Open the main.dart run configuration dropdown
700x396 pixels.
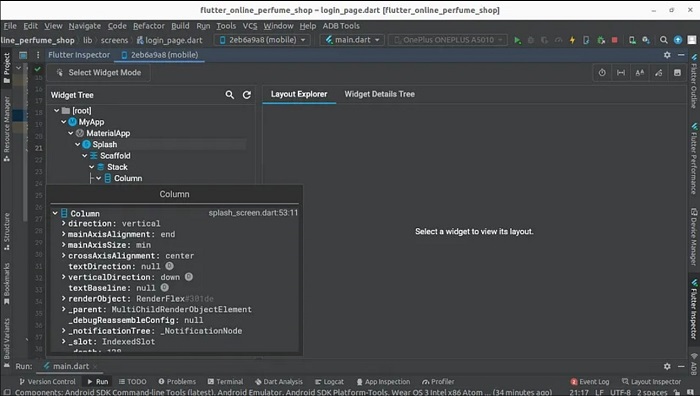pyautogui.click(x=352, y=40)
